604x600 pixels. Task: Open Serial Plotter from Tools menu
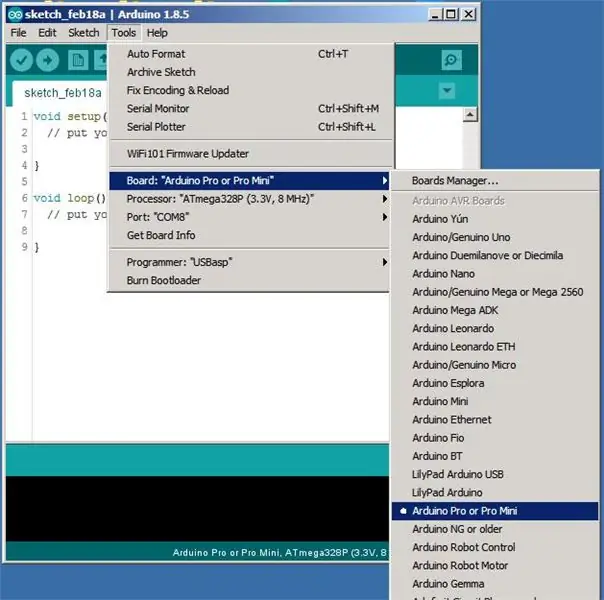pyautogui.click(x=250, y=127)
